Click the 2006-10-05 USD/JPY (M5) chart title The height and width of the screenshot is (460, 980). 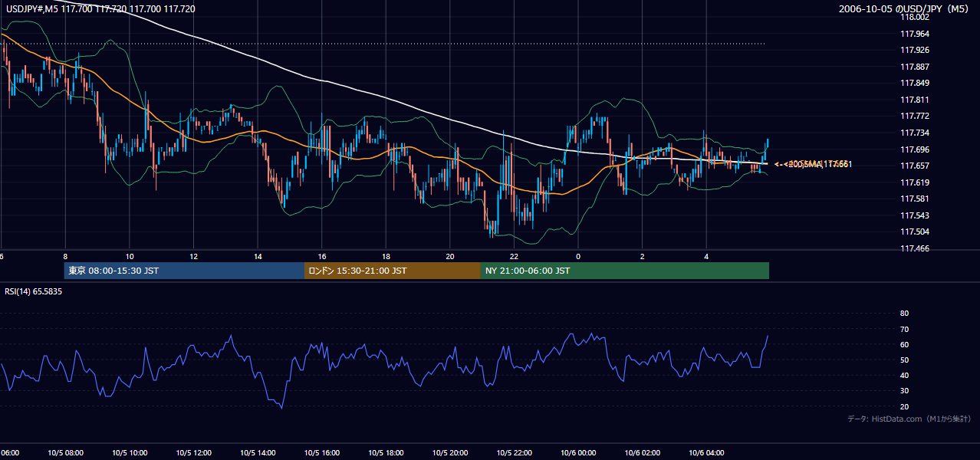coord(905,8)
